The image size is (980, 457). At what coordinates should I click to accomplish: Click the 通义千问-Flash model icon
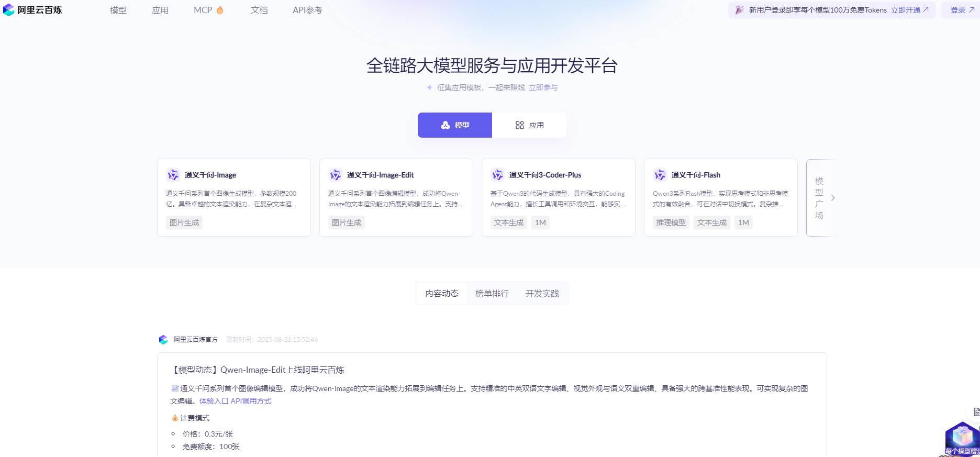pos(660,175)
